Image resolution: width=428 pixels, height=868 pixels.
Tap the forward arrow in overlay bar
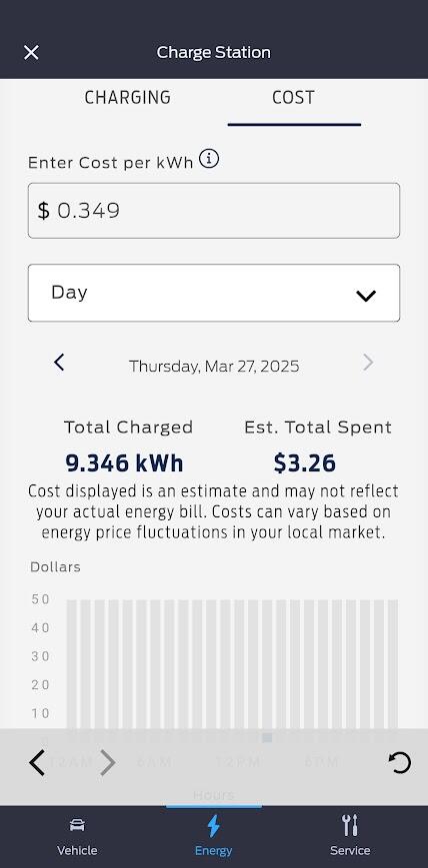click(x=108, y=763)
